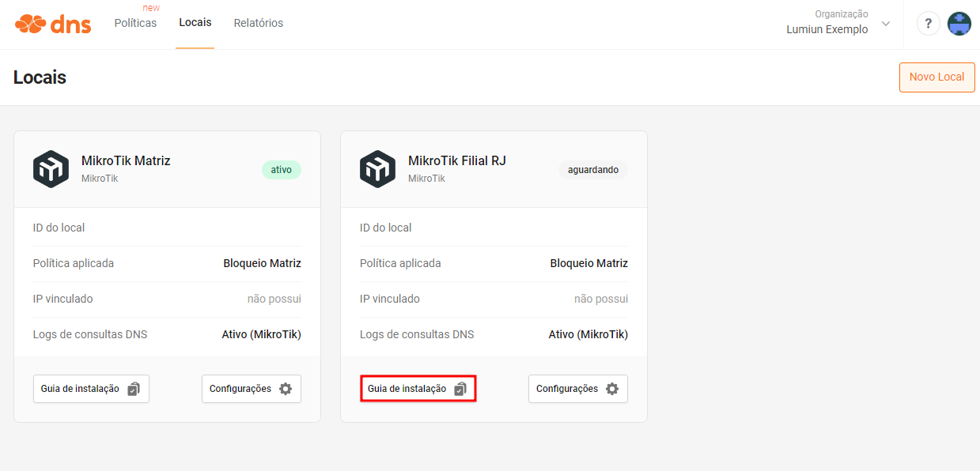Click the MikroTik Matriz logo icon
Viewport: 980px width, 471px height.
point(51,168)
